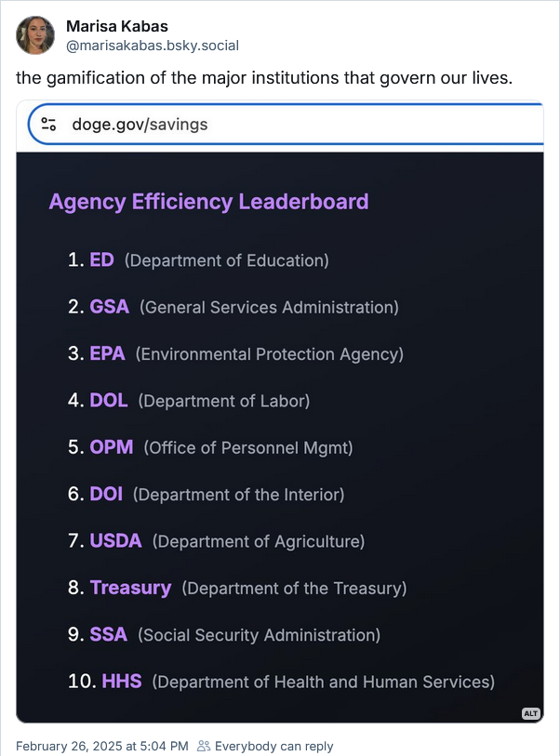The height and width of the screenshot is (756, 560).
Task: Select the USDA leaderboard link
Action: tap(114, 541)
